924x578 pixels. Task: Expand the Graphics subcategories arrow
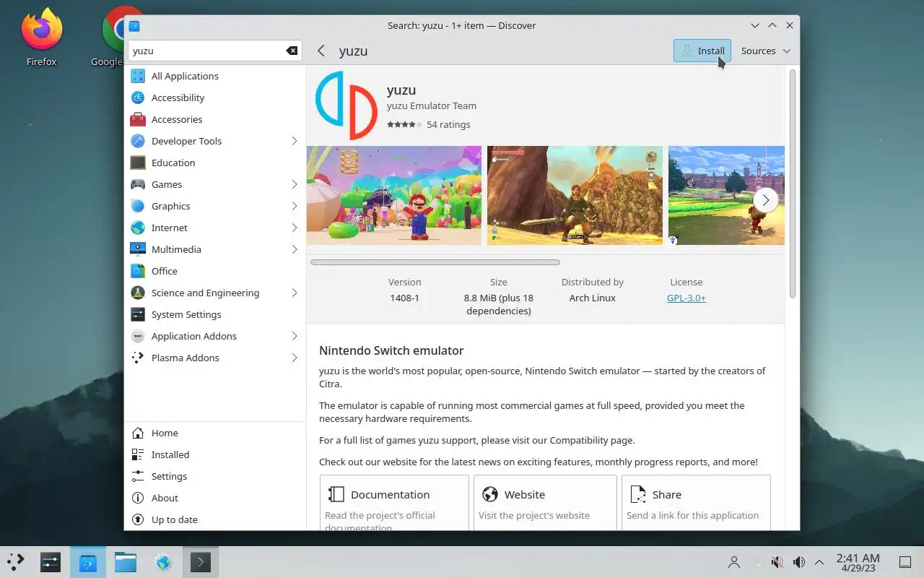(295, 206)
